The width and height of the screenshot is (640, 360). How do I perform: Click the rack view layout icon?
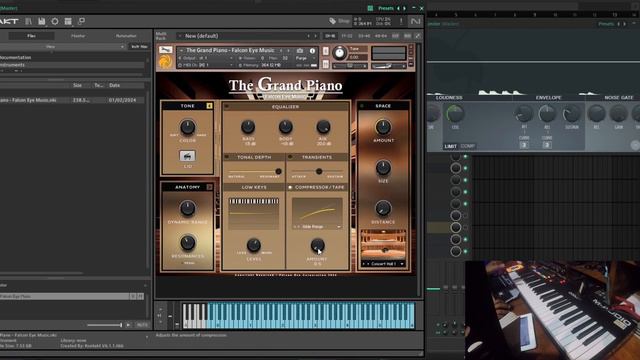tap(68, 21)
